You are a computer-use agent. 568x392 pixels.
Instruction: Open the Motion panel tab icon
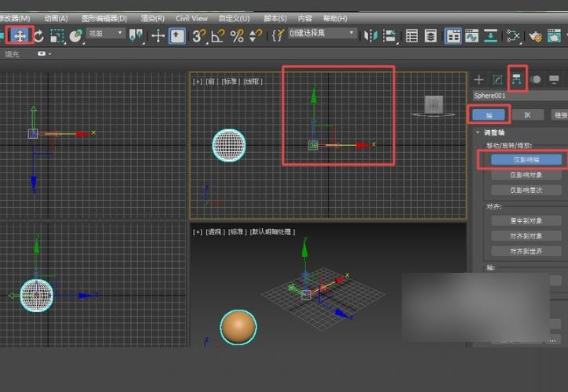click(x=536, y=79)
